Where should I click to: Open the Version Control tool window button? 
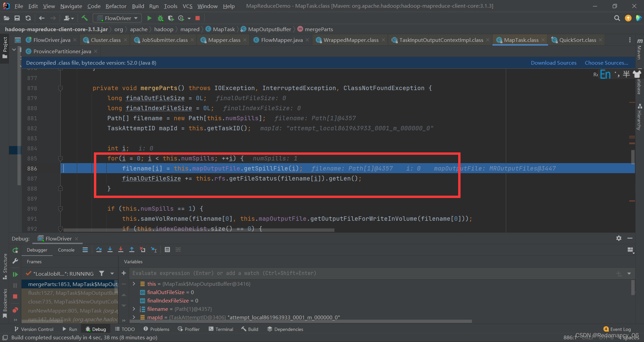[x=34, y=329]
